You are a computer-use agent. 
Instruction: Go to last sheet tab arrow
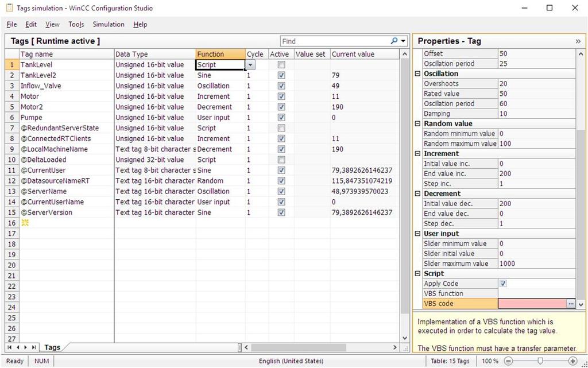click(34, 347)
